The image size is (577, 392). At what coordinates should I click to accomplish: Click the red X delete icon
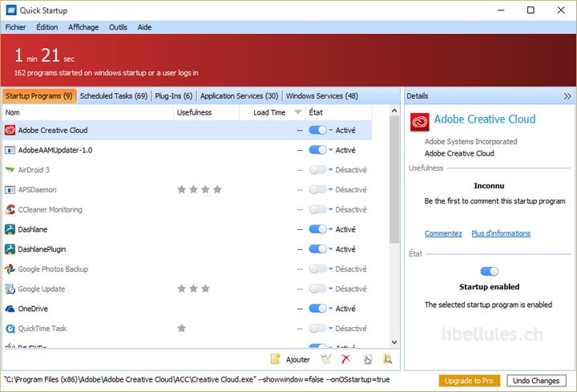346,359
